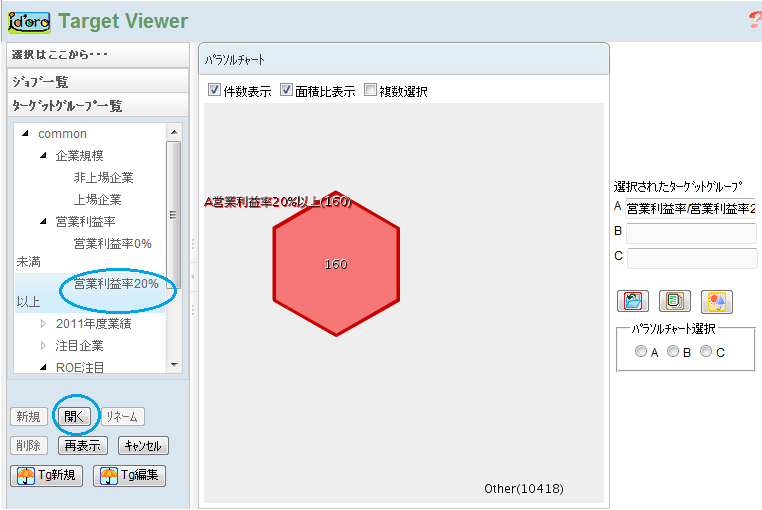762x510 pixels.
Task: Click the Tg編集 umbrella button
Action: coord(129,475)
